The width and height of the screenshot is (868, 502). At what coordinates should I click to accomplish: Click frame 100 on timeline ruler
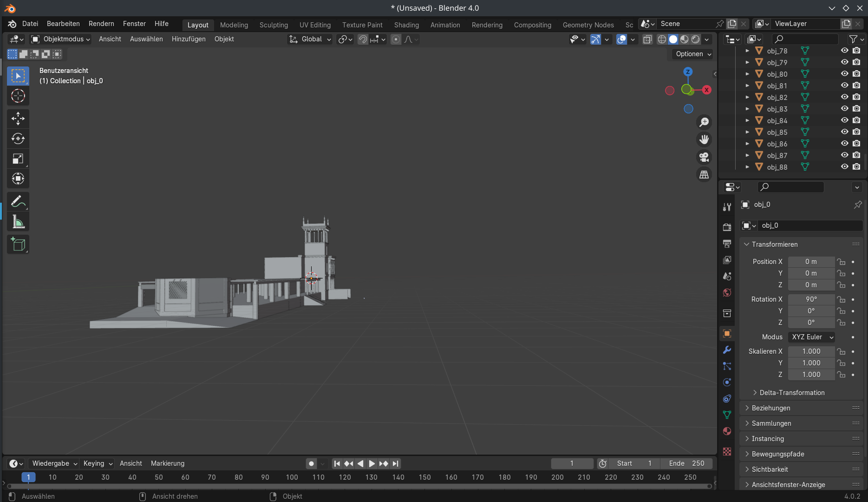pos(292,477)
